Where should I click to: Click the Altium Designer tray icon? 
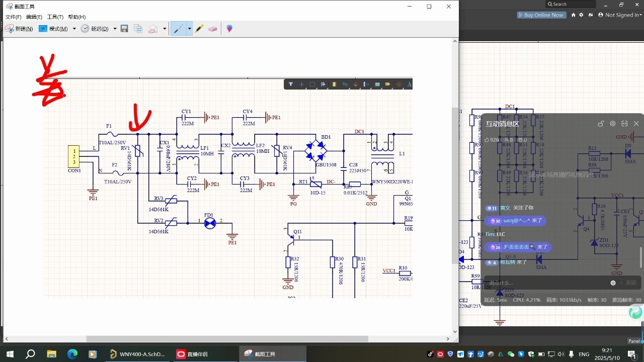(501, 354)
